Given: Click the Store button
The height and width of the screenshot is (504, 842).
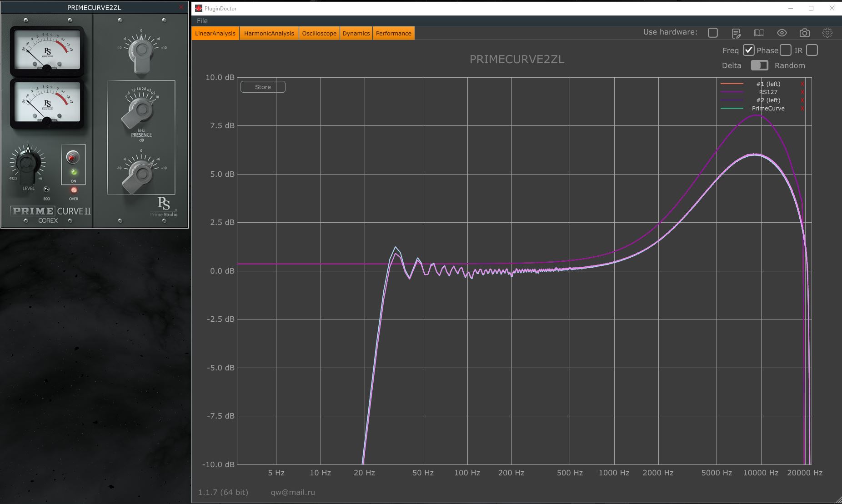Looking at the screenshot, I should 263,87.
